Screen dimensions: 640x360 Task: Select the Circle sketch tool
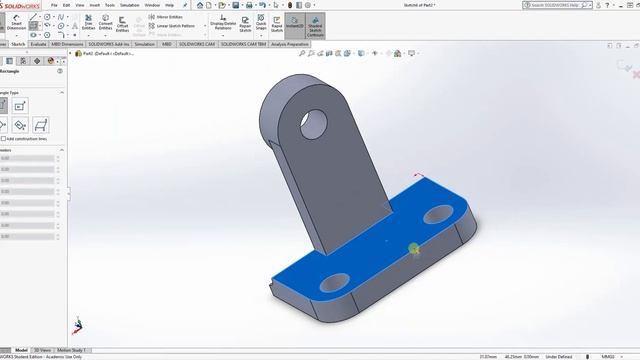click(x=47, y=17)
